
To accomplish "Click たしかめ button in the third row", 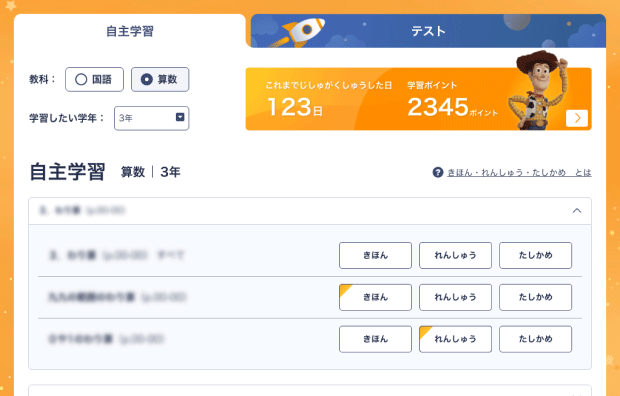I will (535, 339).
